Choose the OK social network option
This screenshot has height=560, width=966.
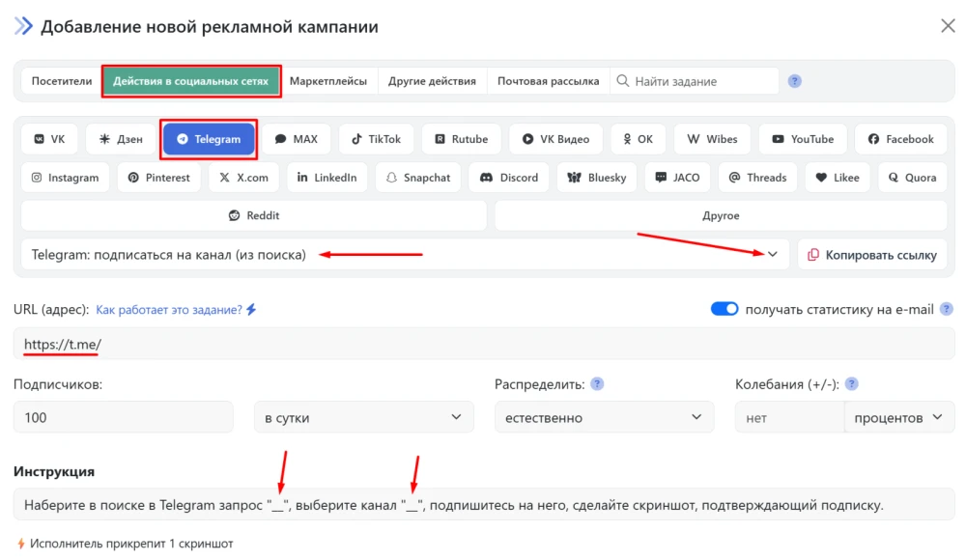click(x=639, y=138)
